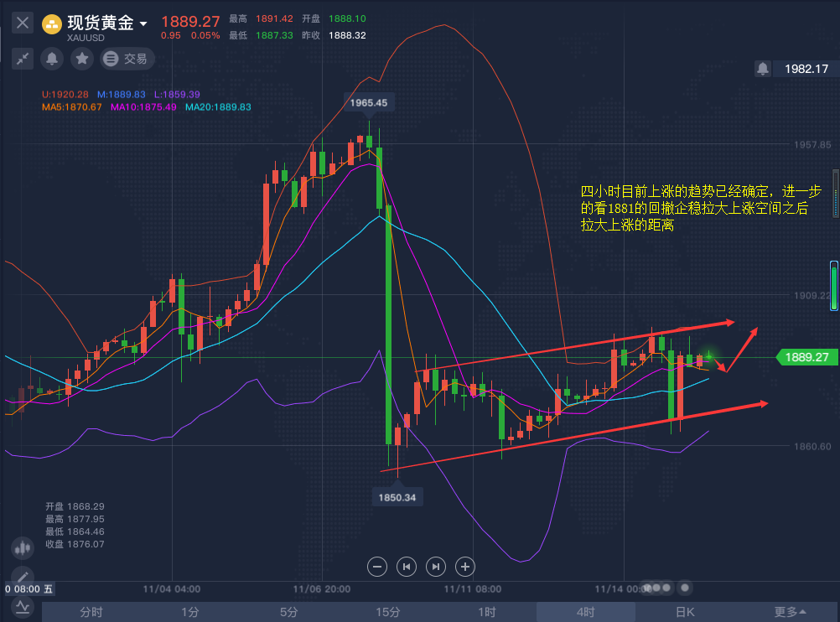
Task: Open the indicator line icon at bottom-left
Action: (23, 607)
